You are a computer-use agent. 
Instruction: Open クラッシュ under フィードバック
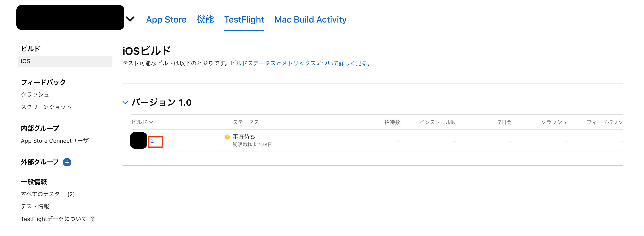(x=35, y=94)
